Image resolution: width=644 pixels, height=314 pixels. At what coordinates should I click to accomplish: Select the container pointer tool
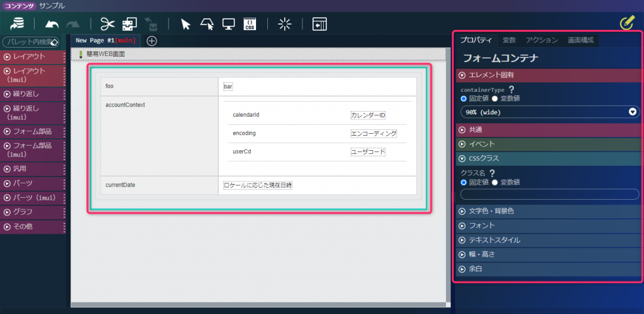tap(207, 24)
